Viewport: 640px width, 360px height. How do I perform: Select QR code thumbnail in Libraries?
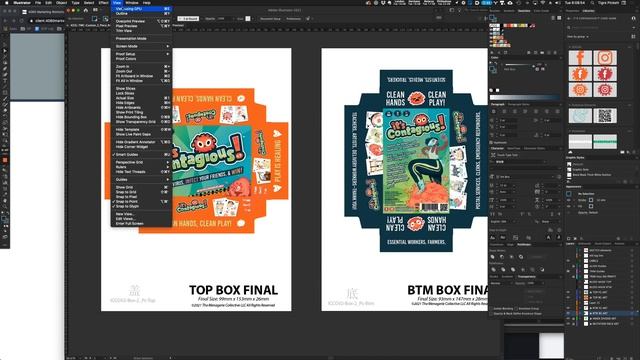(x=605, y=116)
